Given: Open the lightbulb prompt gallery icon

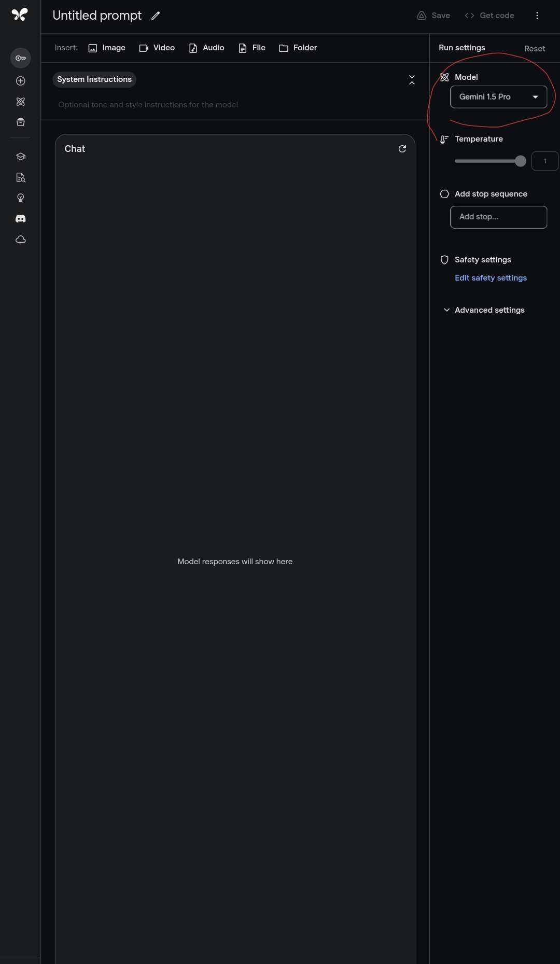Looking at the screenshot, I should click(21, 198).
